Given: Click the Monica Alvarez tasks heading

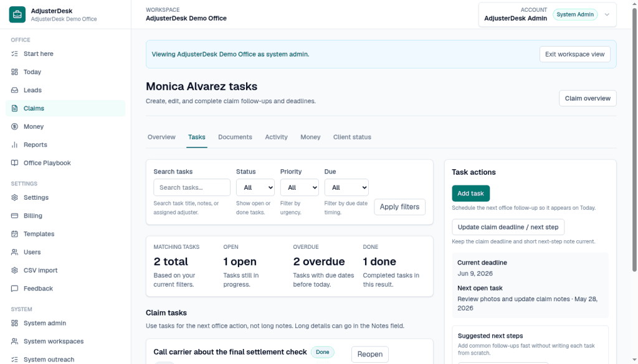Looking at the screenshot, I should 201,86.
